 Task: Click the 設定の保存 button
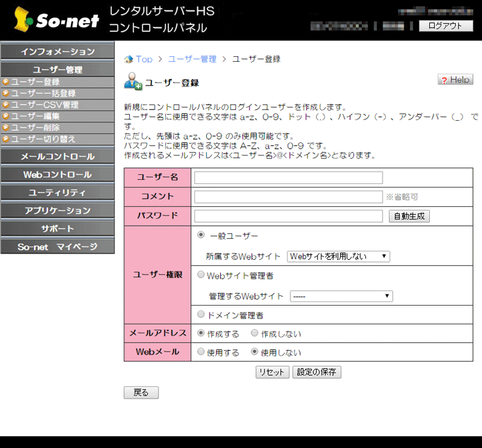[x=317, y=372]
